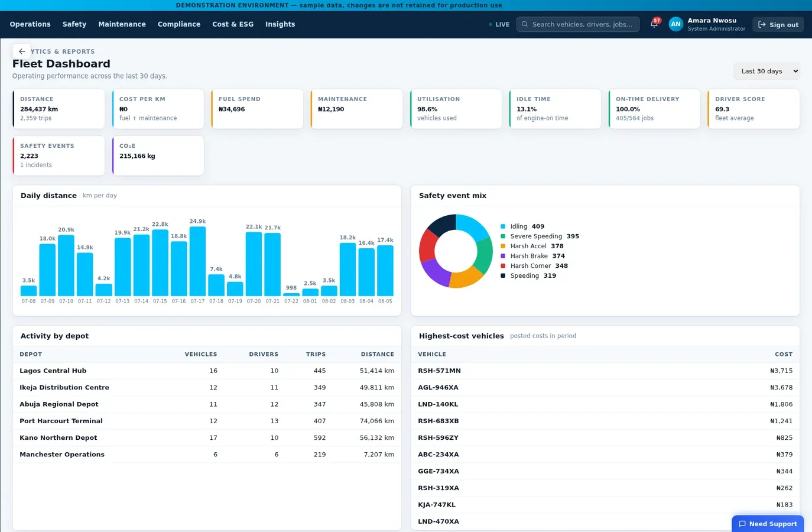Click the DISTANCE column header in depot table
This screenshot has height=532, width=812.
point(378,354)
